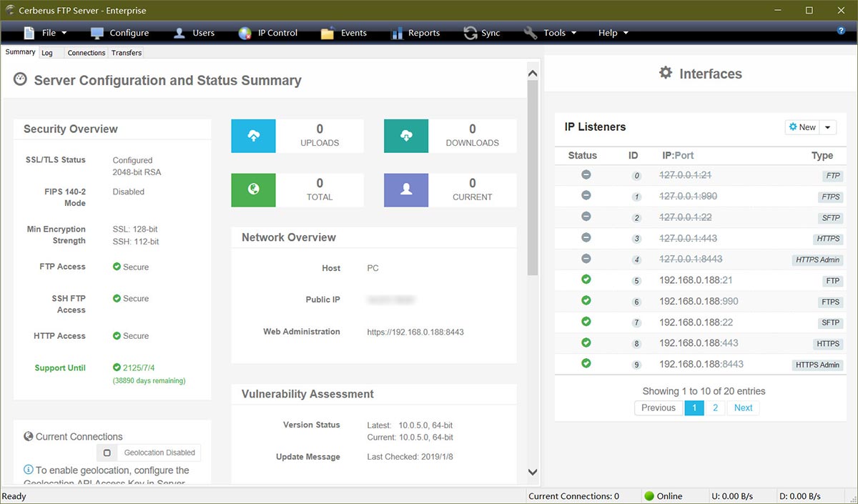Click the Downloads cloud icon tile

[406, 136]
